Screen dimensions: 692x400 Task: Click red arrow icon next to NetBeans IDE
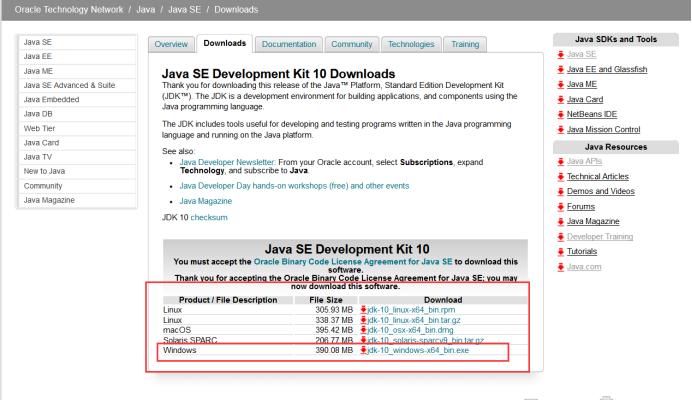[x=560, y=114]
